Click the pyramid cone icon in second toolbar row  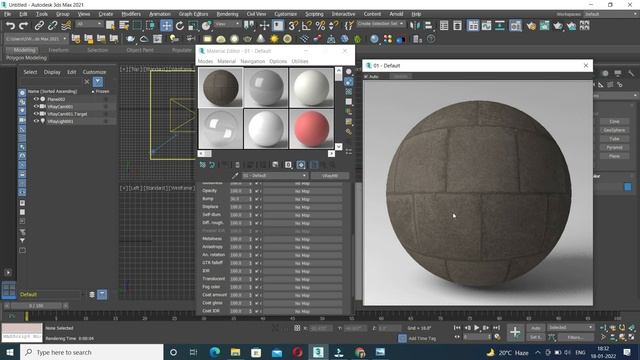[261, 39]
